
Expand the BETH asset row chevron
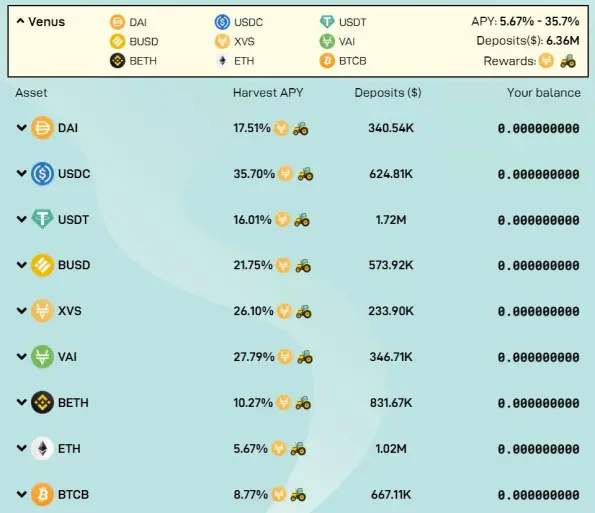pos(22,402)
